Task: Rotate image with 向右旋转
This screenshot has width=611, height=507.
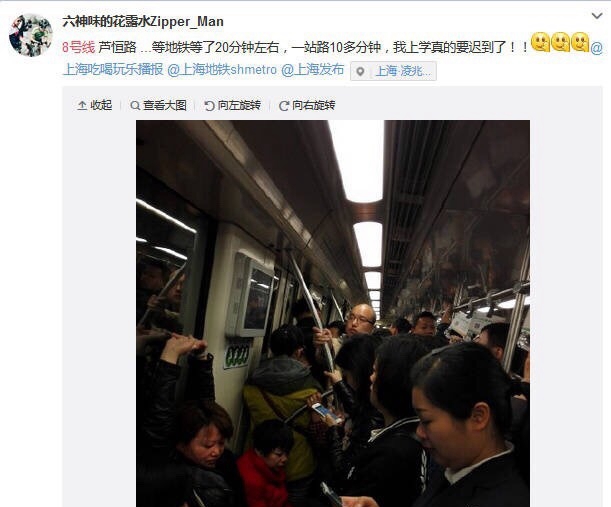Action: (x=307, y=105)
